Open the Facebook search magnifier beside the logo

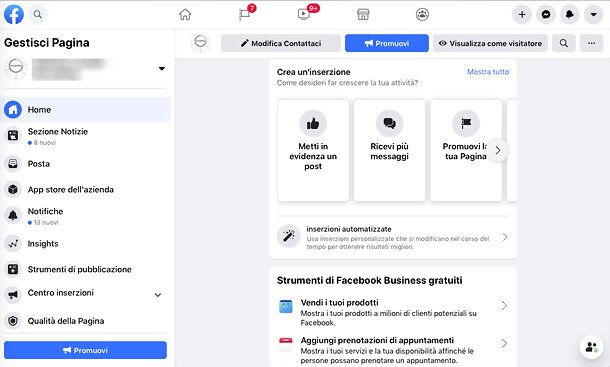coord(37,14)
